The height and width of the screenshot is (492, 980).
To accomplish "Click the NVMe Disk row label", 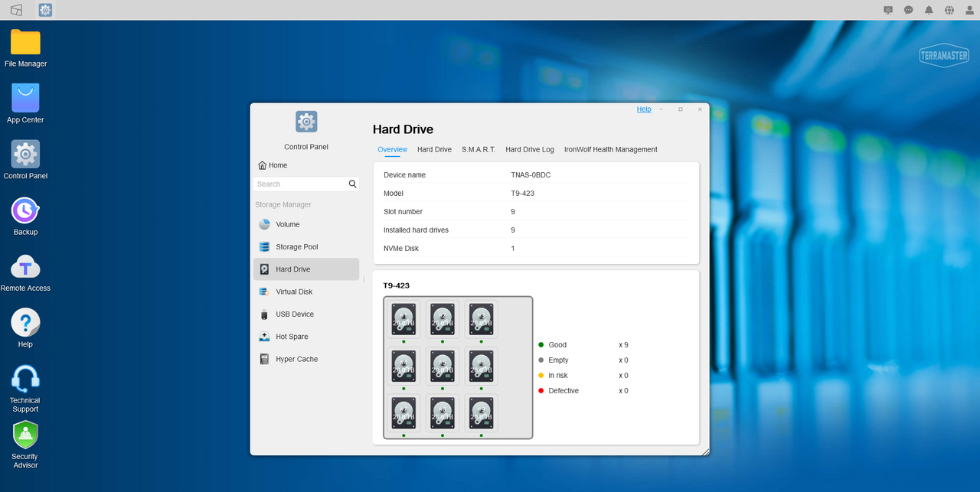I will click(x=401, y=249).
